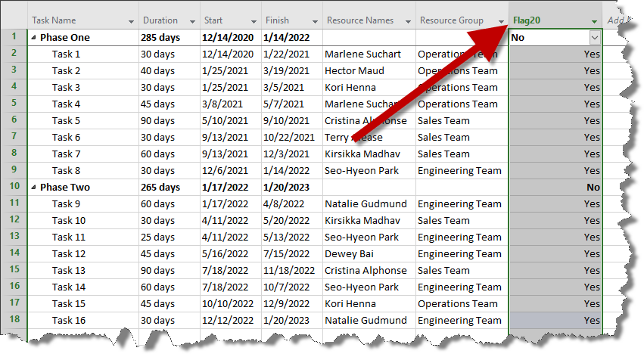Screen dimensions: 644x354
Task: Select the Task 16 name cell
Action: [83, 320]
